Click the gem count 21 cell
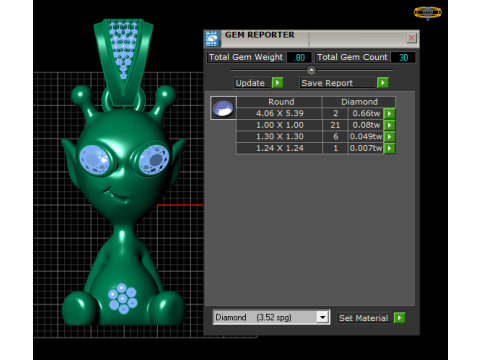Image resolution: width=480 pixels, height=360 pixels. (335, 125)
